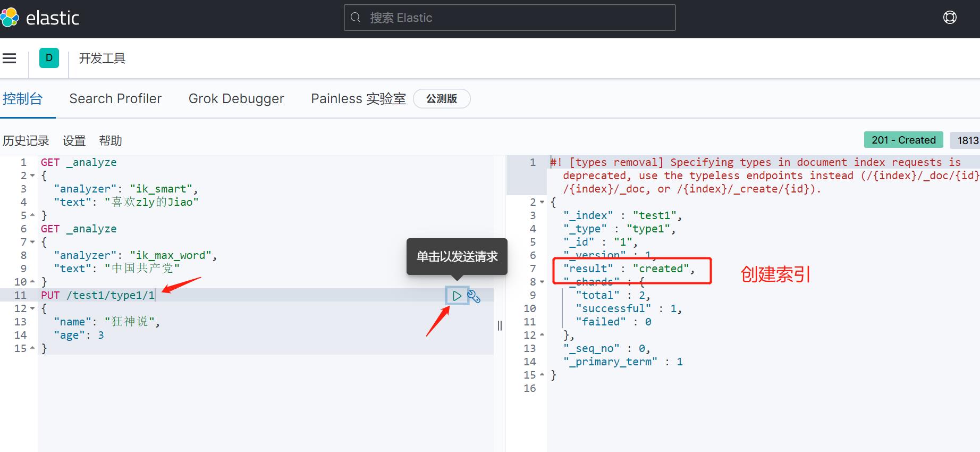Click the "analyzer": "ik_max_word" line

pyautogui.click(x=136, y=255)
